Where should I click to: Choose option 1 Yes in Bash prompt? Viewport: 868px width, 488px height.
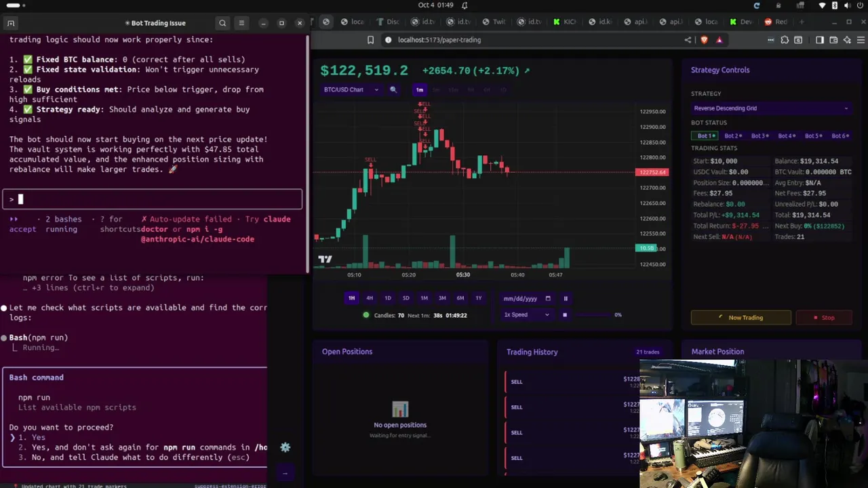click(32, 437)
